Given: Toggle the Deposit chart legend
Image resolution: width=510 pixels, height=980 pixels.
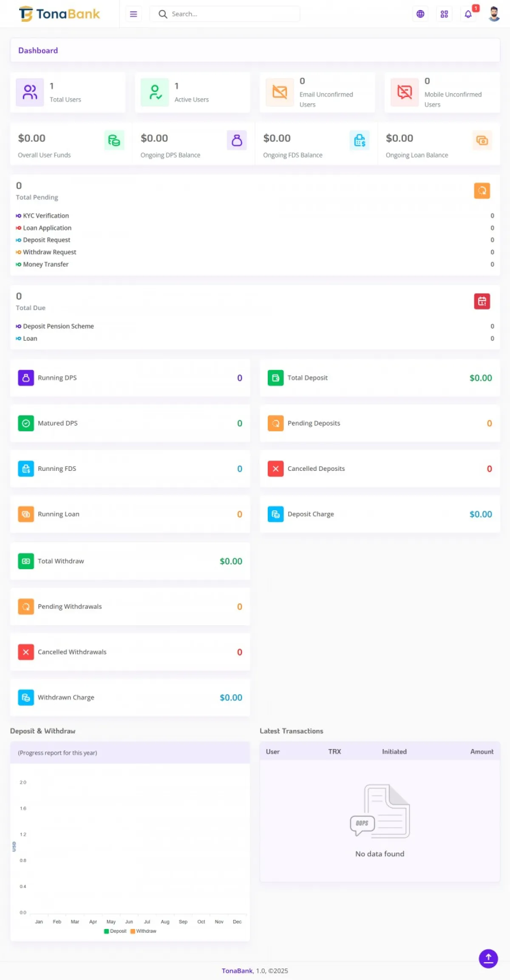Looking at the screenshot, I should click(x=115, y=931).
